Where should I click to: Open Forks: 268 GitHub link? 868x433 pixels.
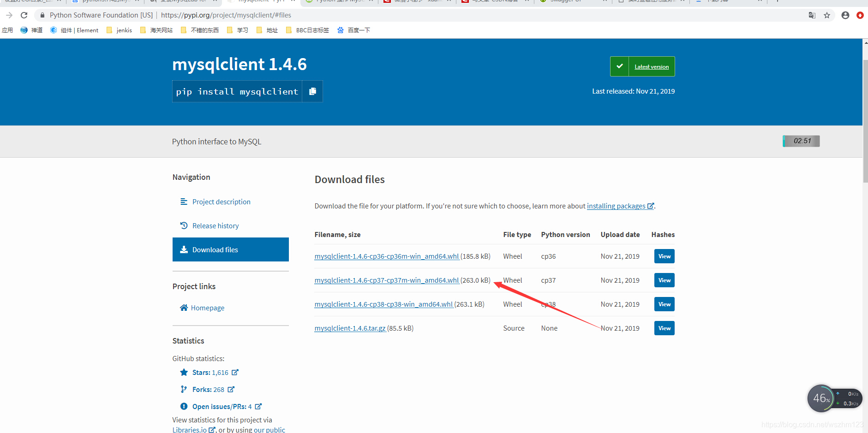click(208, 389)
